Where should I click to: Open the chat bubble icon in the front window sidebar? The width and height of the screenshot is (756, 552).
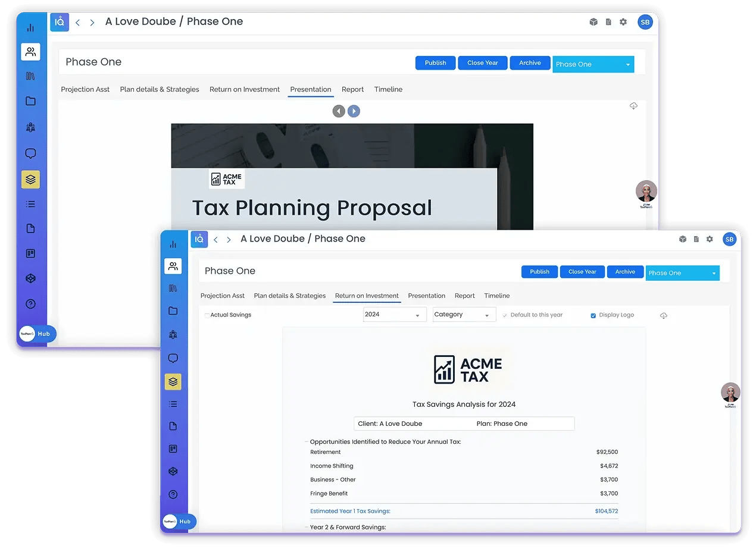(173, 358)
